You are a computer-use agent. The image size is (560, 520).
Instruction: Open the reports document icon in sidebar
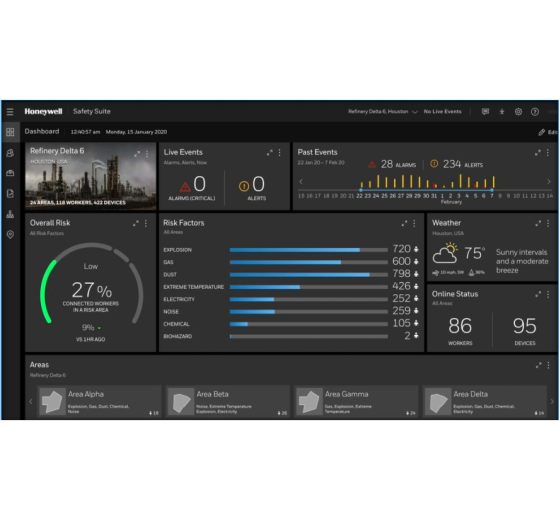[x=10, y=194]
